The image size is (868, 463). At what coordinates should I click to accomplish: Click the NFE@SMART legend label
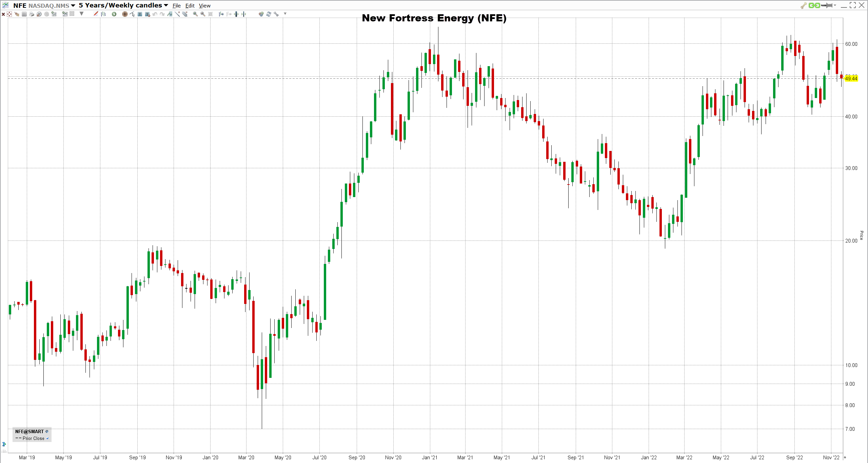click(x=29, y=431)
